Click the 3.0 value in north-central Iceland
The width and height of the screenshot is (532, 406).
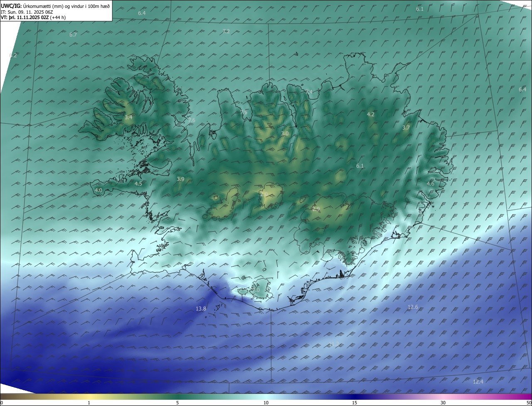pyautogui.click(x=285, y=134)
